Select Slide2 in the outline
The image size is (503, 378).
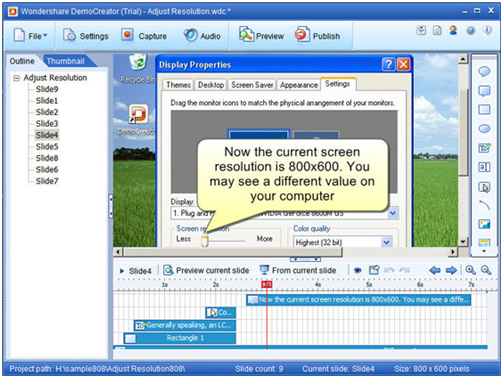point(47,112)
